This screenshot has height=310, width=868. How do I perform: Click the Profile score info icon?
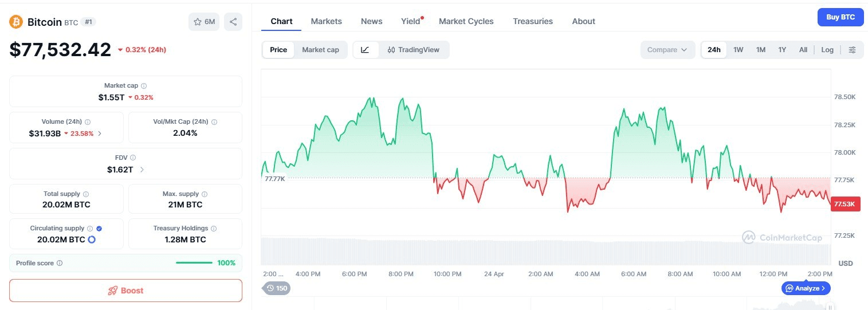point(60,263)
